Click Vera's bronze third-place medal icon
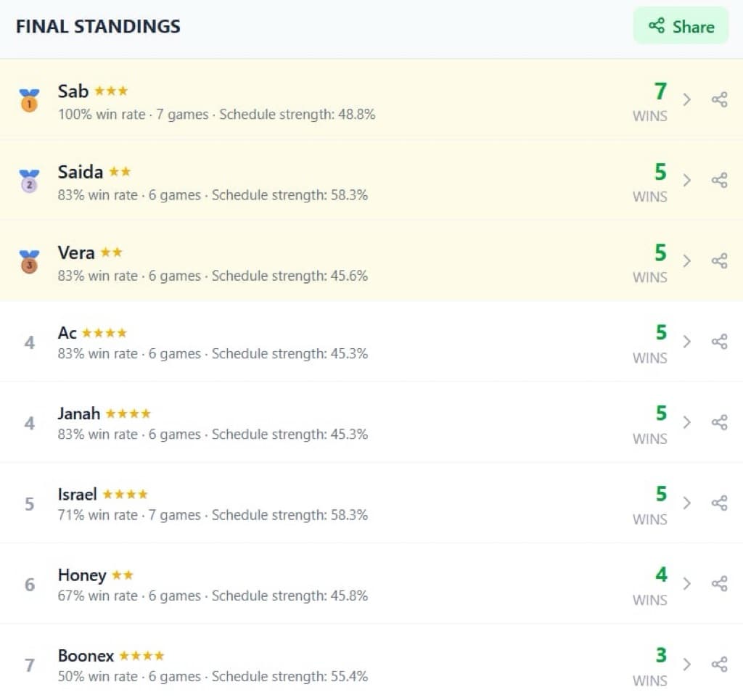The height and width of the screenshot is (700, 743). tap(29, 261)
